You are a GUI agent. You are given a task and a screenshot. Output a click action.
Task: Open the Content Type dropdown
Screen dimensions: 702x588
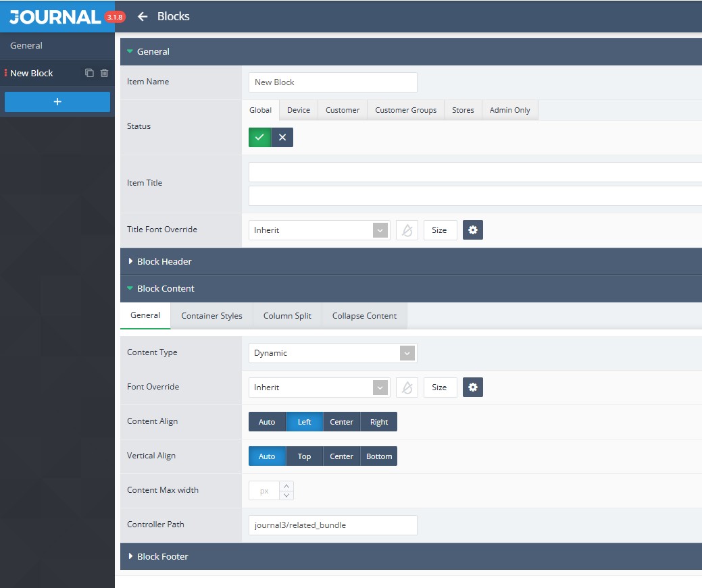332,353
